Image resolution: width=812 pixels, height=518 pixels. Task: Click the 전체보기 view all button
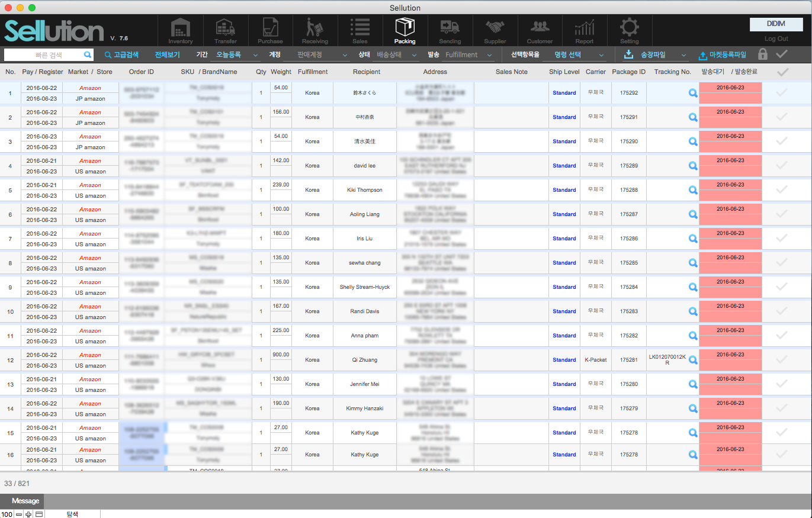(167, 55)
